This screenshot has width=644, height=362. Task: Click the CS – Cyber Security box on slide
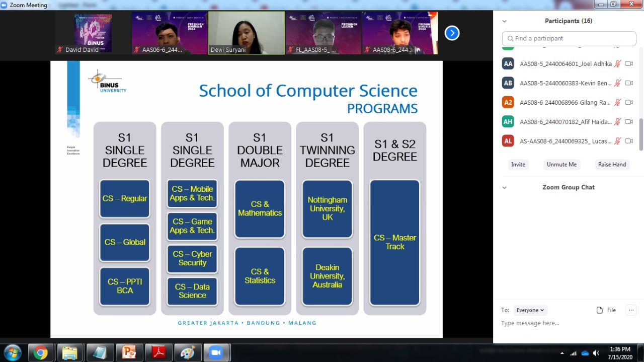[x=192, y=258]
